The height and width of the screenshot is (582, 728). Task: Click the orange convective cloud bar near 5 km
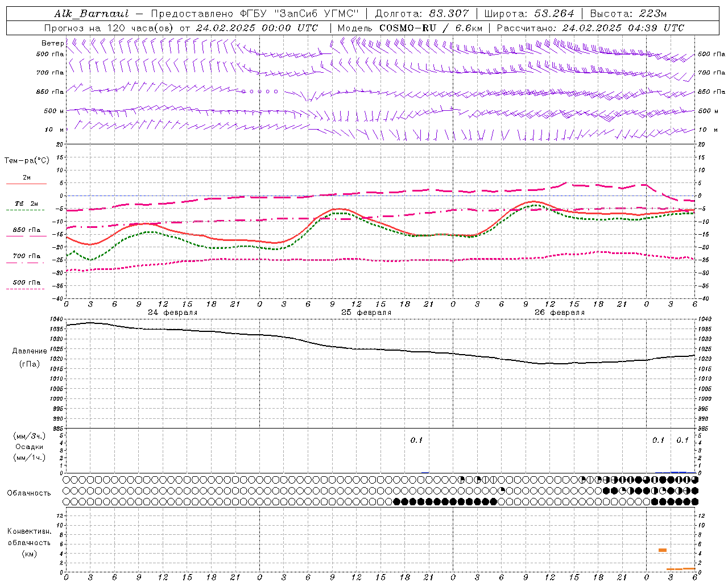[663, 550]
